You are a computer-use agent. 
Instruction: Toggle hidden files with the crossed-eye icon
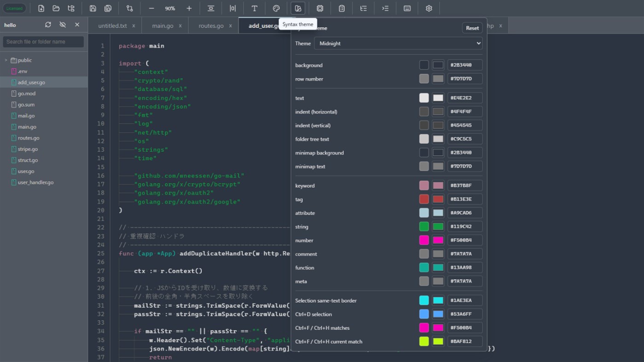63,25
